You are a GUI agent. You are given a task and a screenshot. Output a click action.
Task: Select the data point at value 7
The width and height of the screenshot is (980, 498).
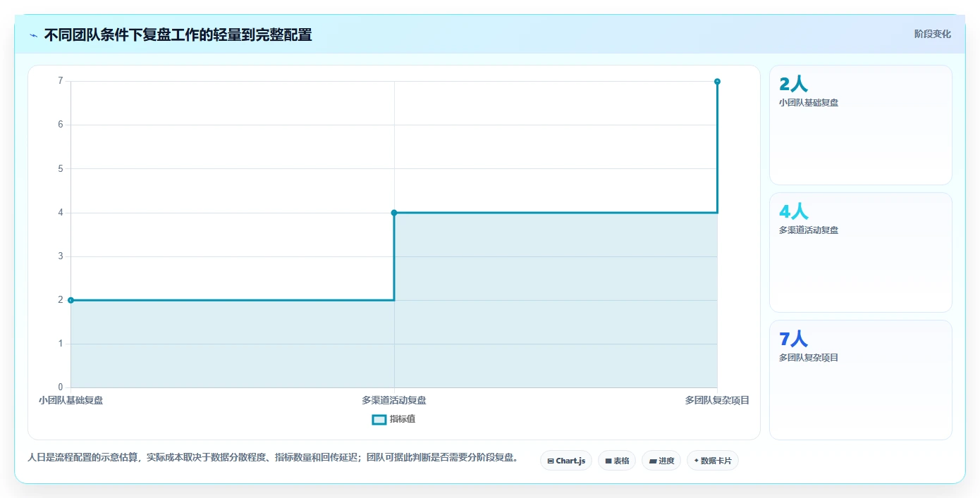(717, 82)
